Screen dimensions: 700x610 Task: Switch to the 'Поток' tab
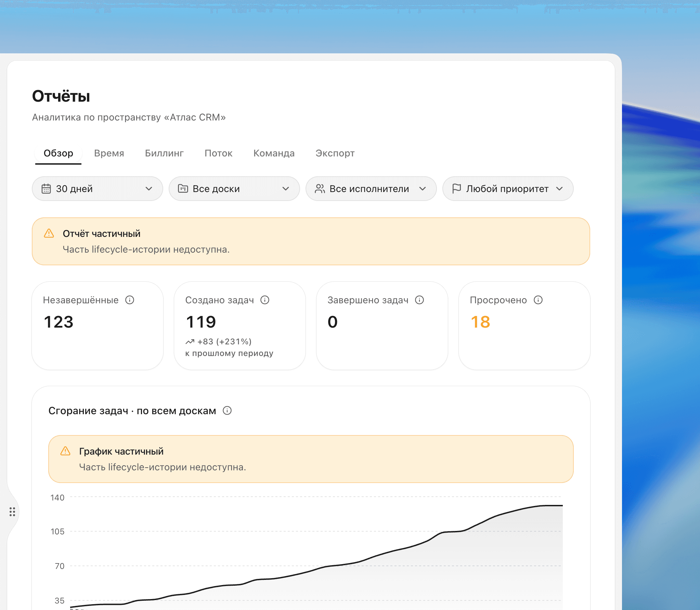pyautogui.click(x=218, y=153)
